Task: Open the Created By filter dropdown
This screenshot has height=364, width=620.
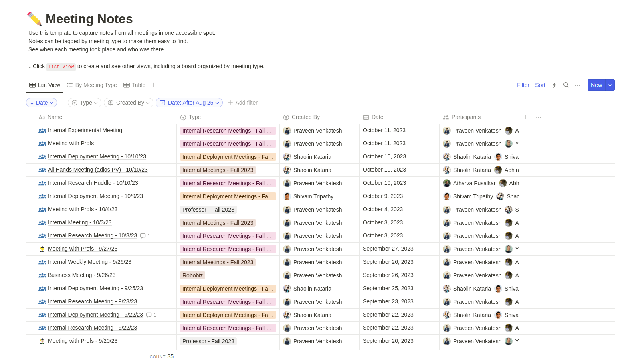Action: 129,103
